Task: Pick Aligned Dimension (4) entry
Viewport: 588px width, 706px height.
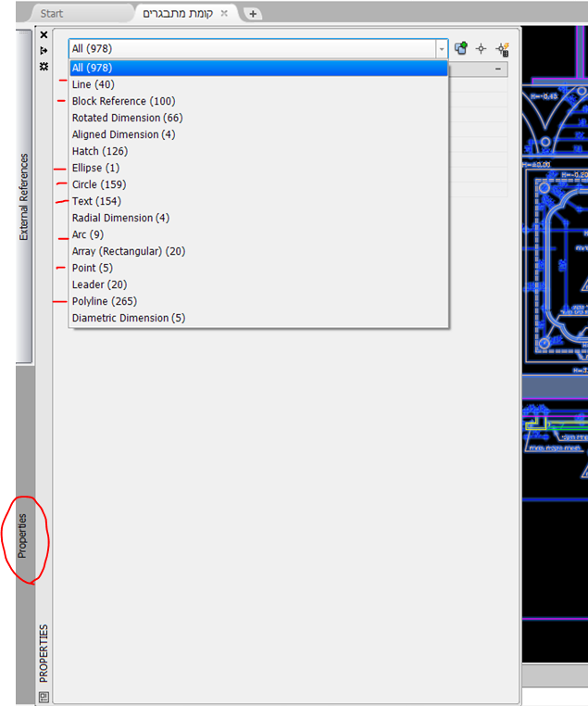Action: 258,134
